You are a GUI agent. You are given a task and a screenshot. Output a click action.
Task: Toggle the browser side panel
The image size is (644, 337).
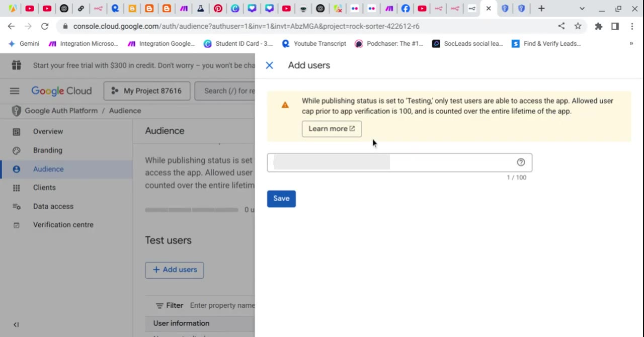point(615,26)
